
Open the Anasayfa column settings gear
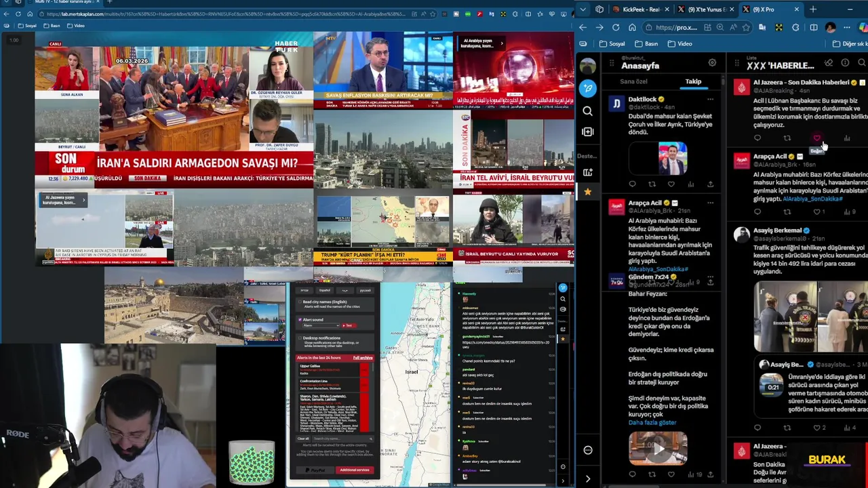[x=712, y=62]
